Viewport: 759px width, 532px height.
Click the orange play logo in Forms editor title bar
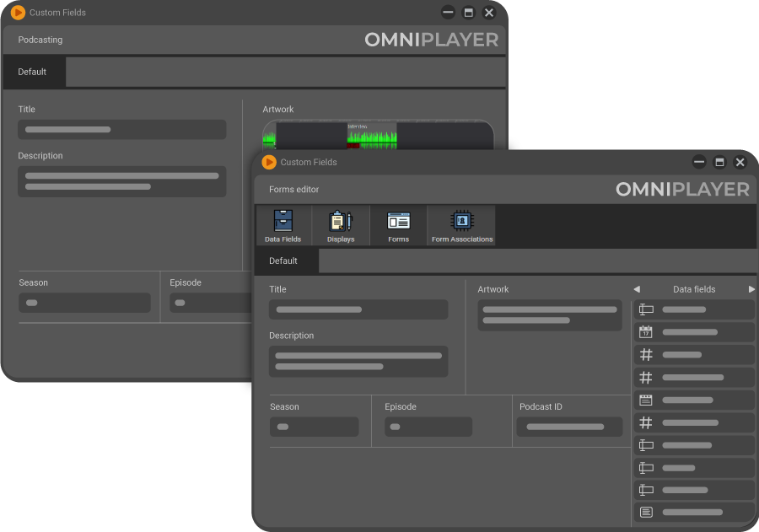269,162
